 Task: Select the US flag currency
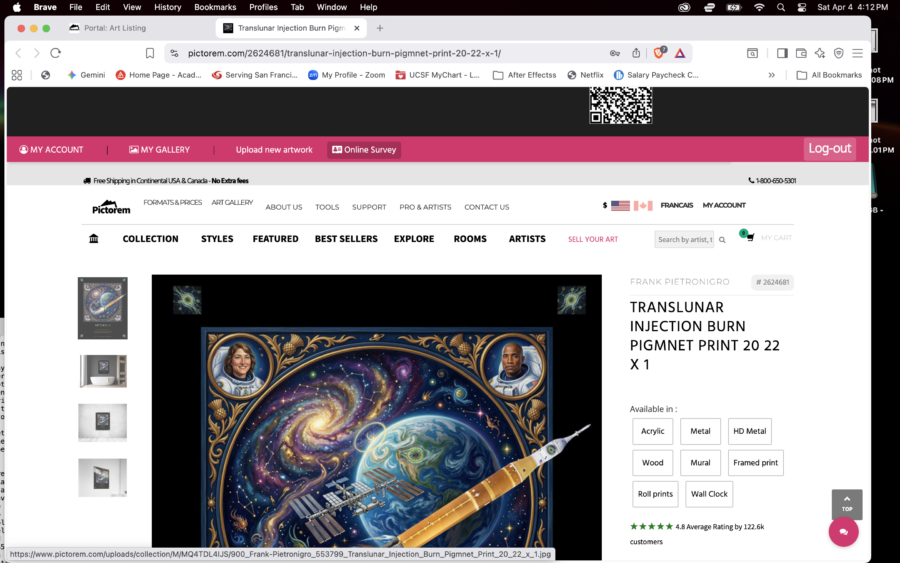(x=620, y=206)
